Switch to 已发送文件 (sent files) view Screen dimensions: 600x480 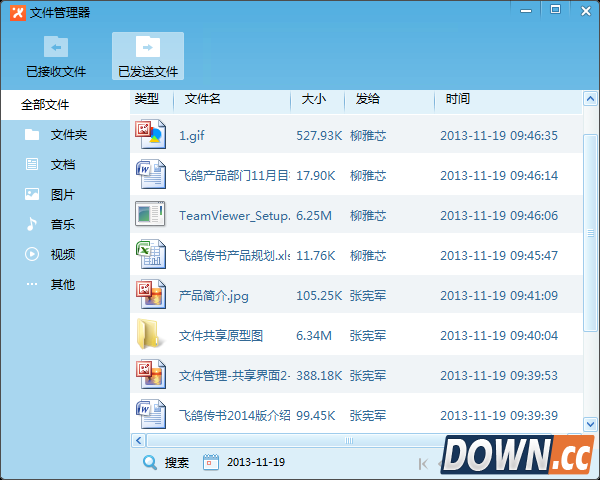coord(147,57)
